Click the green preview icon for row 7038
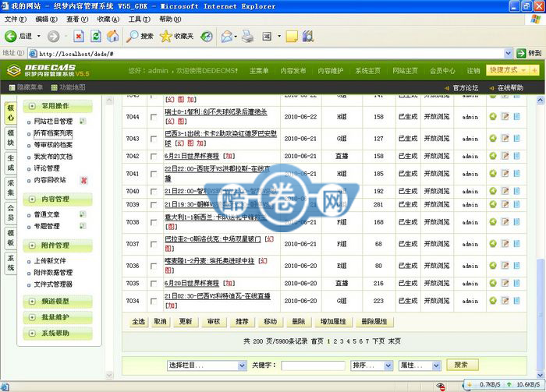 pyautogui.click(x=493, y=221)
